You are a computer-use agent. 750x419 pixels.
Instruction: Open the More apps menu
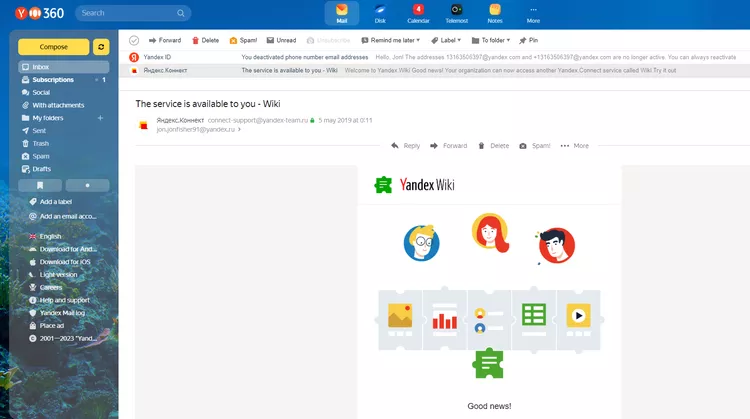[x=533, y=13]
